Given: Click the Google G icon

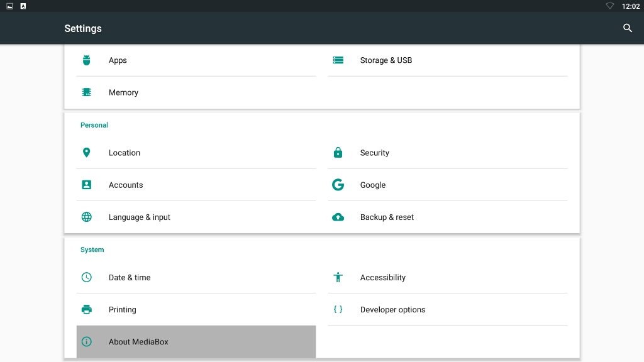Looking at the screenshot, I should coord(338,185).
